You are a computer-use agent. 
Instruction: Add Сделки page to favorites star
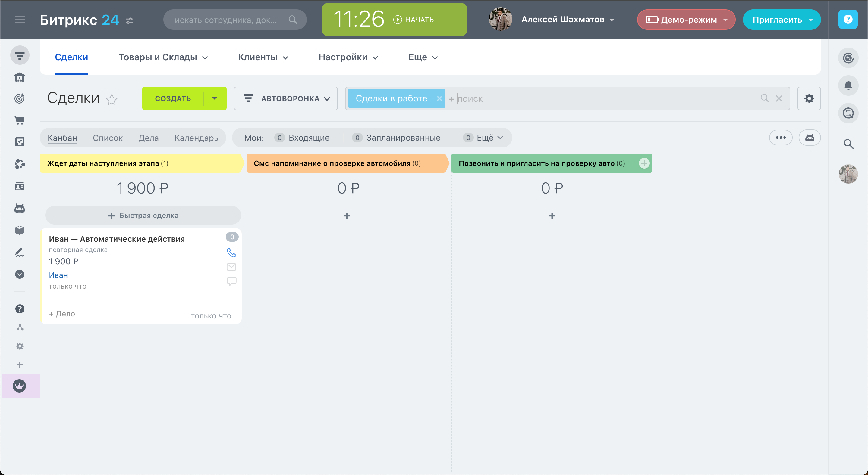tap(112, 99)
